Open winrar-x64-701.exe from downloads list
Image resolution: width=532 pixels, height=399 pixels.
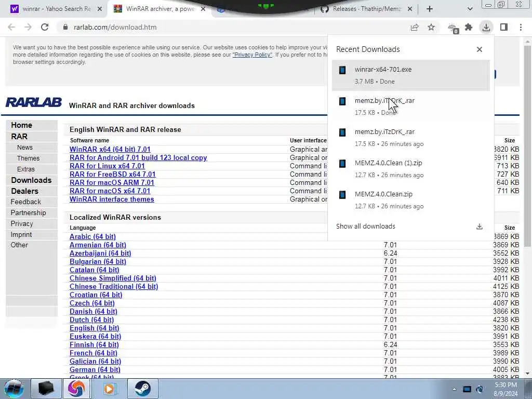(410, 75)
